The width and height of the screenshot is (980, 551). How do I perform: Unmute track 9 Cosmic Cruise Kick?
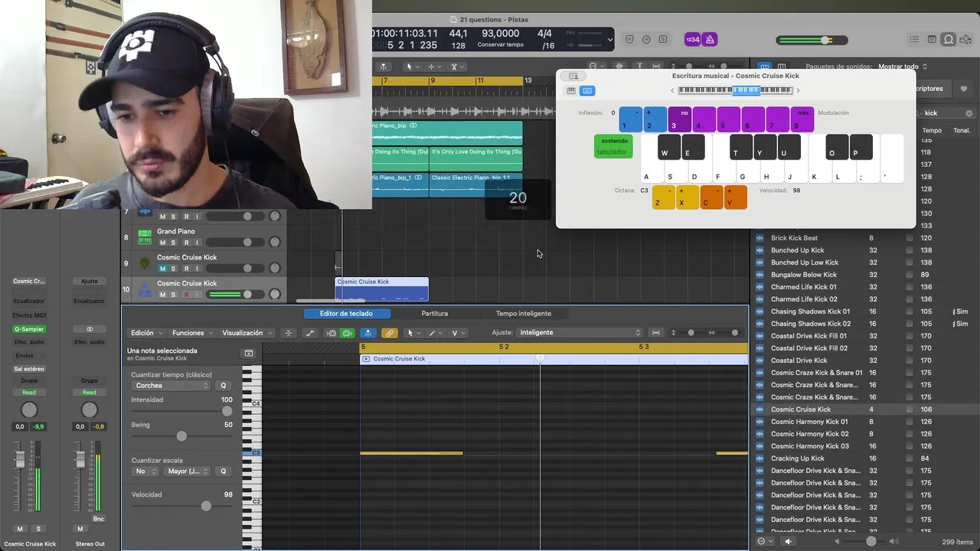[162, 269]
